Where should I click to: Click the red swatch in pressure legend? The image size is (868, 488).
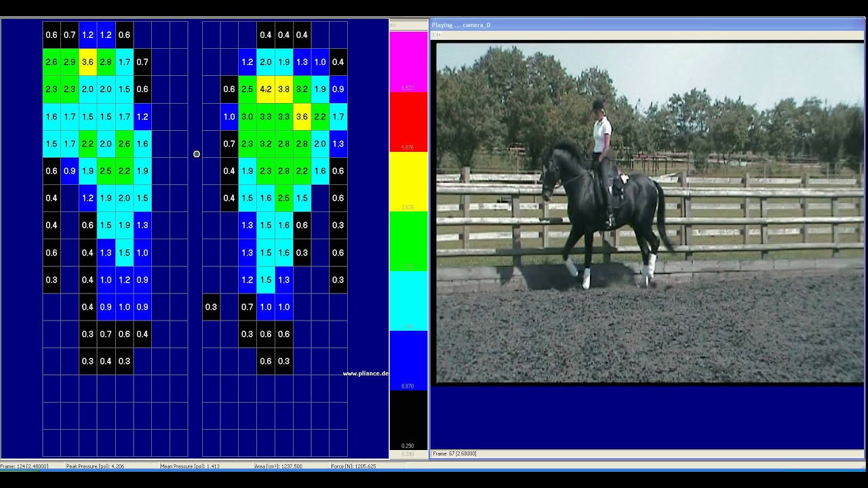click(x=408, y=122)
